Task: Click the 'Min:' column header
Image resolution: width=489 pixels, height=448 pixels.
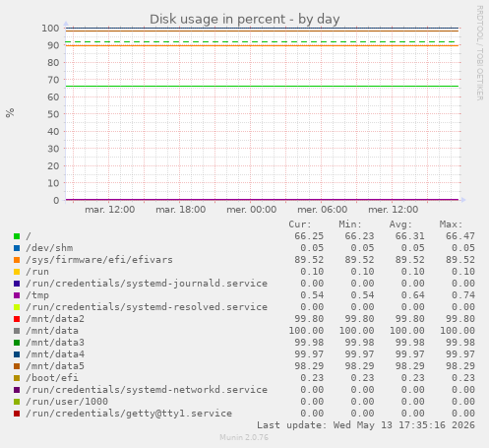Action: [350, 224]
